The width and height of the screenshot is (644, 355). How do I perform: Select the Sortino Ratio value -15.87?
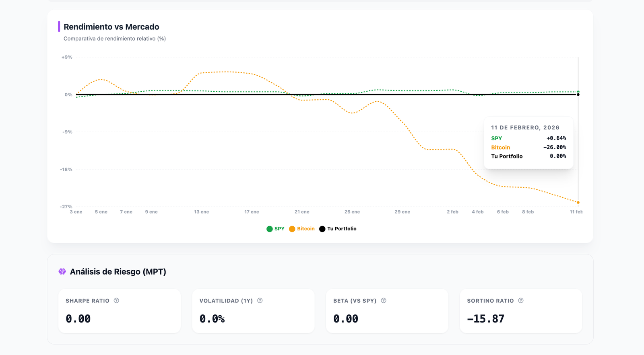coord(485,319)
